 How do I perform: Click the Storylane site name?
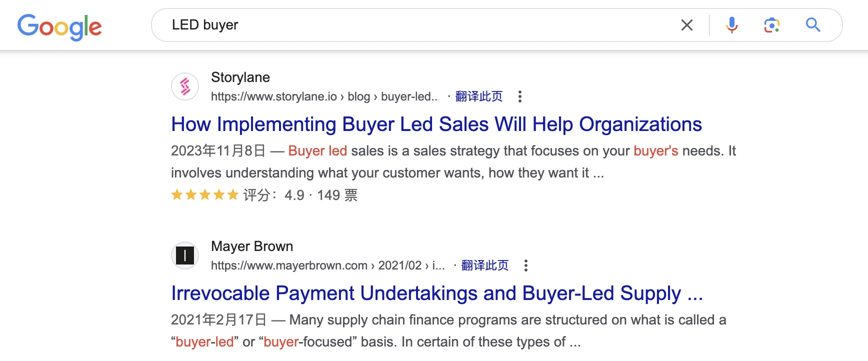240,77
